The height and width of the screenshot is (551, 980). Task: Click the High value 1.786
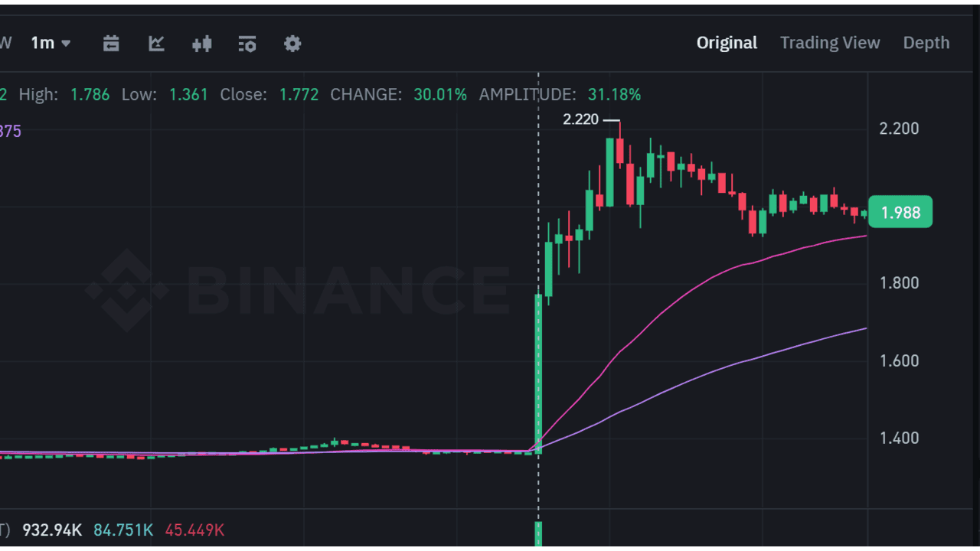click(90, 95)
